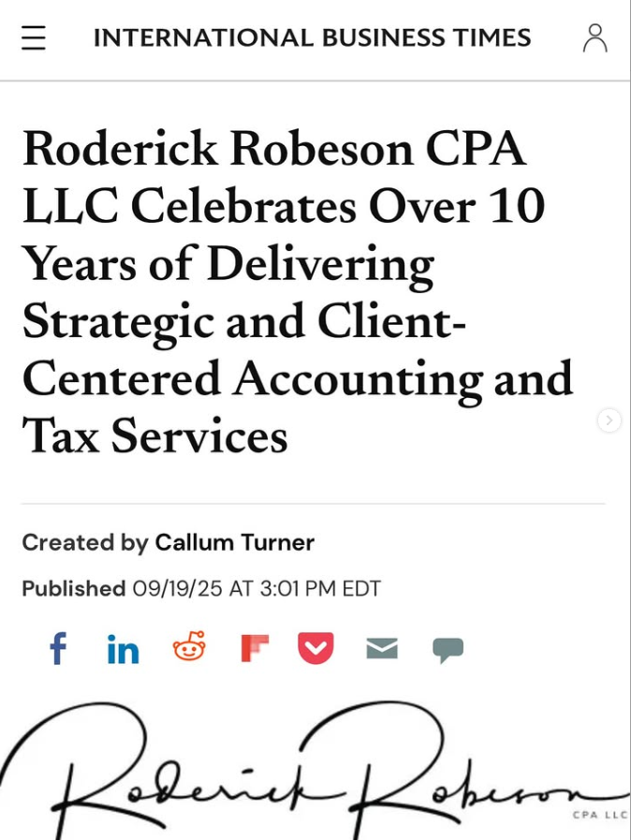This screenshot has height=840, width=631.
Task: Open the comments speech bubble icon
Action: click(x=448, y=649)
